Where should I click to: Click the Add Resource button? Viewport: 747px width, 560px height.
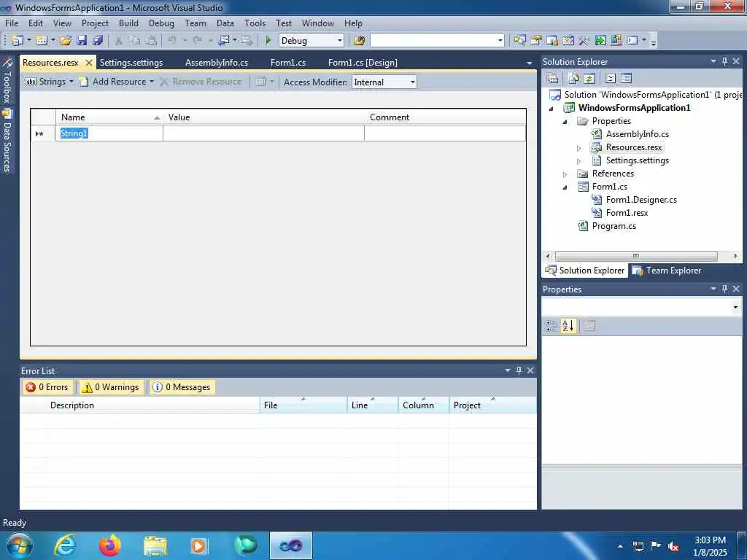pyautogui.click(x=114, y=82)
